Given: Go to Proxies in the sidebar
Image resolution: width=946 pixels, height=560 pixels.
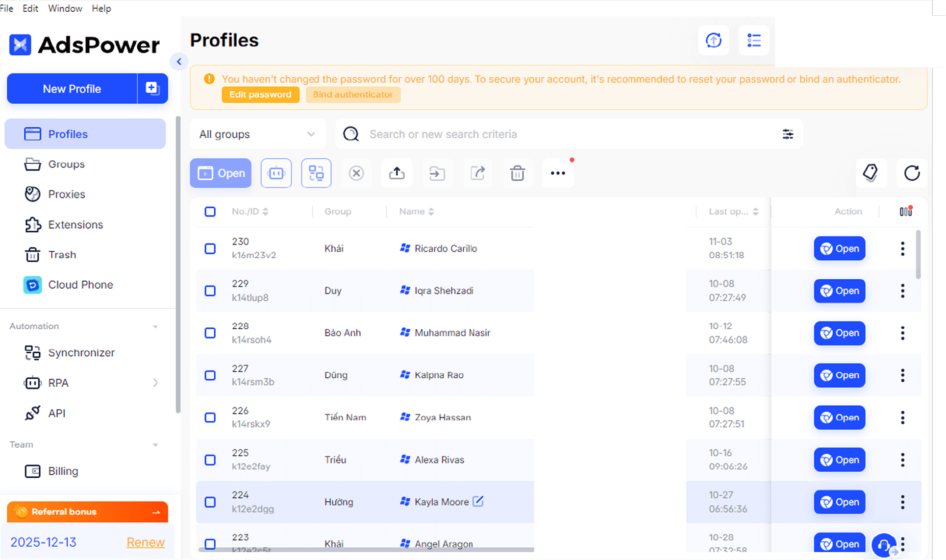Looking at the screenshot, I should (x=67, y=195).
